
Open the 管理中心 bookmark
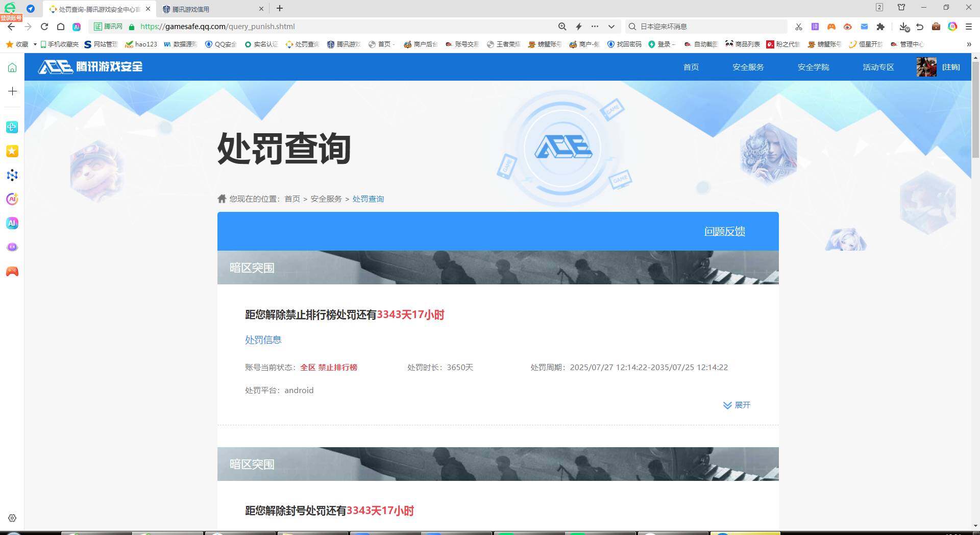pyautogui.click(x=907, y=44)
